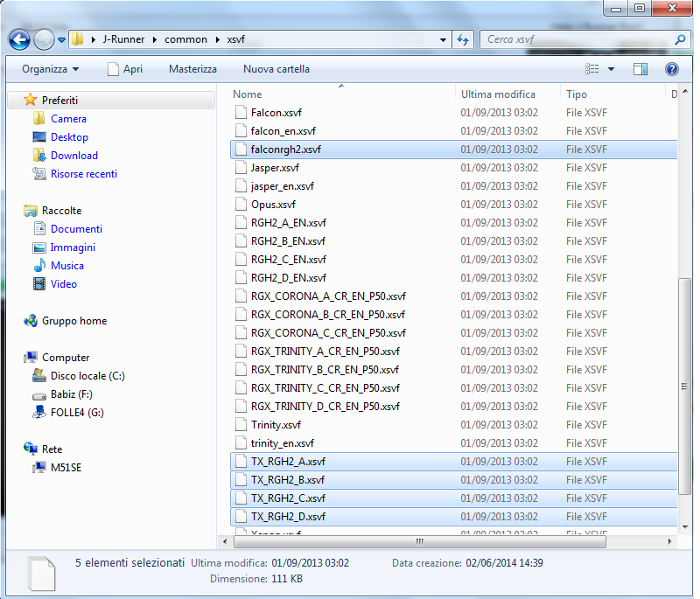Open Gruppo home in the sidebar
The width and height of the screenshot is (700, 599).
[73, 321]
